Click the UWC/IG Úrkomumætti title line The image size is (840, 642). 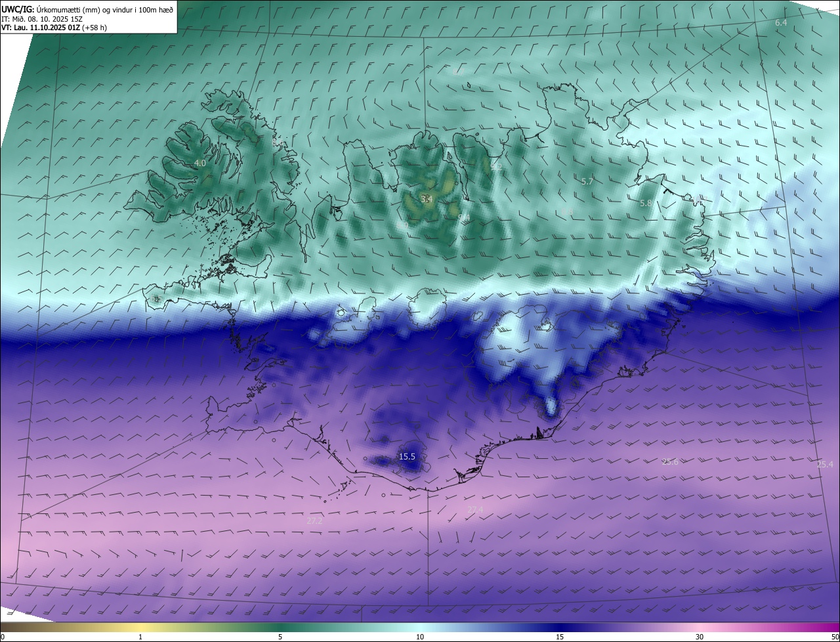tap(87, 10)
